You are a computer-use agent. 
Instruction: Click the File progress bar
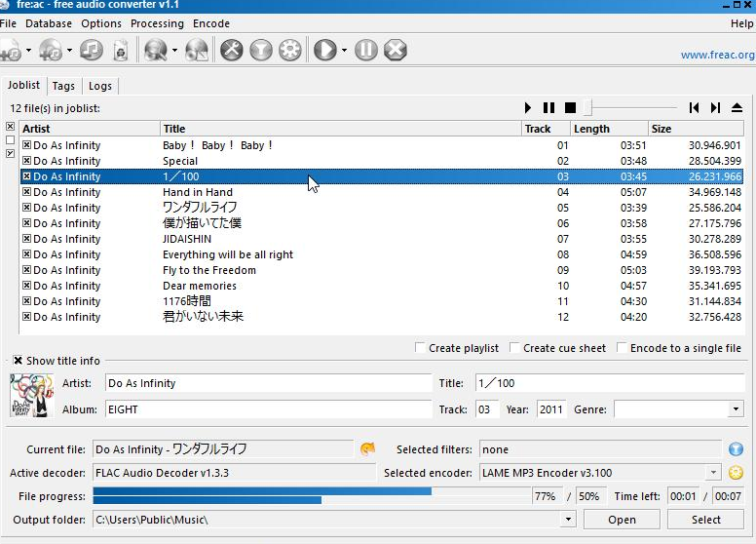click(312, 496)
